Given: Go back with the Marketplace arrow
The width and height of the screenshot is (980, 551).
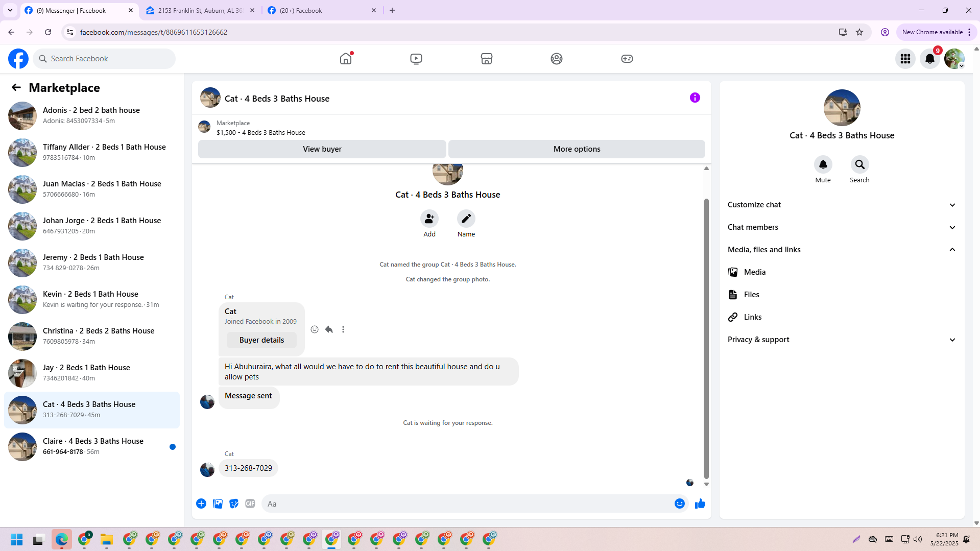Looking at the screenshot, I should [x=16, y=88].
